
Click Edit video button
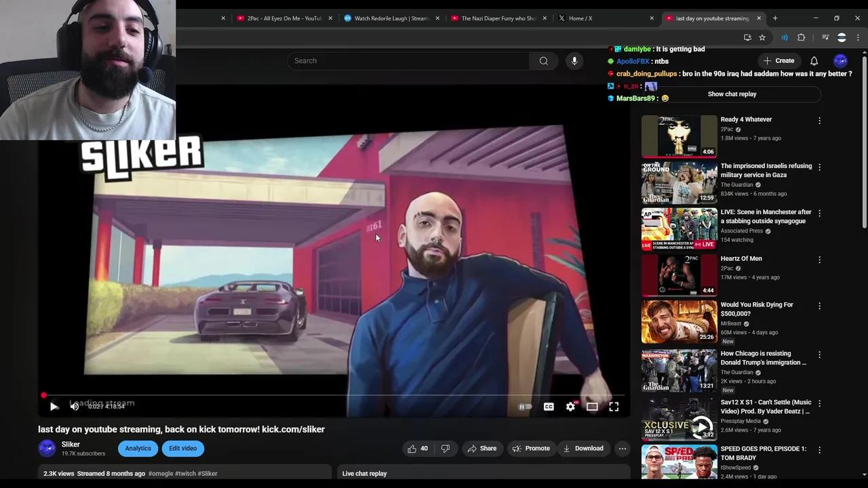click(183, 448)
